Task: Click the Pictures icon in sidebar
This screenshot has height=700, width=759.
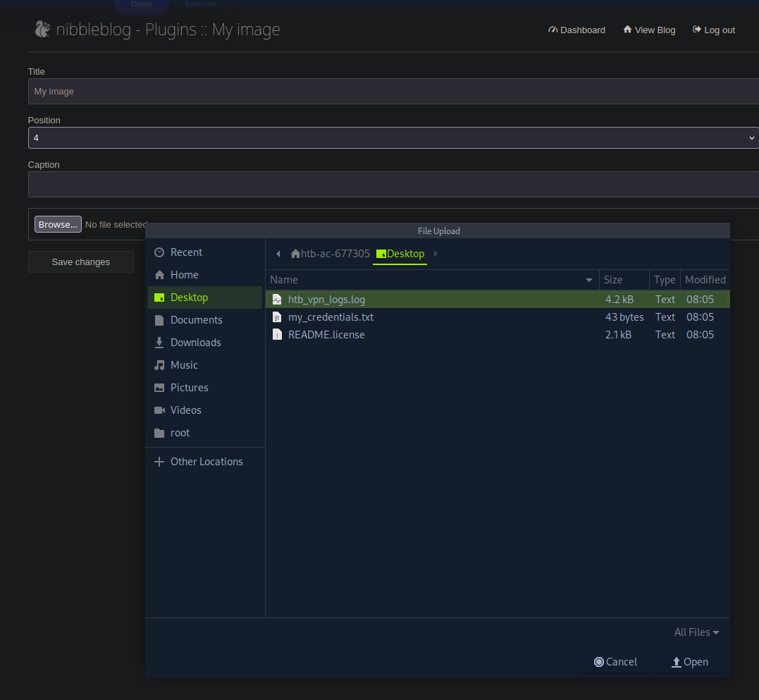Action: click(159, 388)
